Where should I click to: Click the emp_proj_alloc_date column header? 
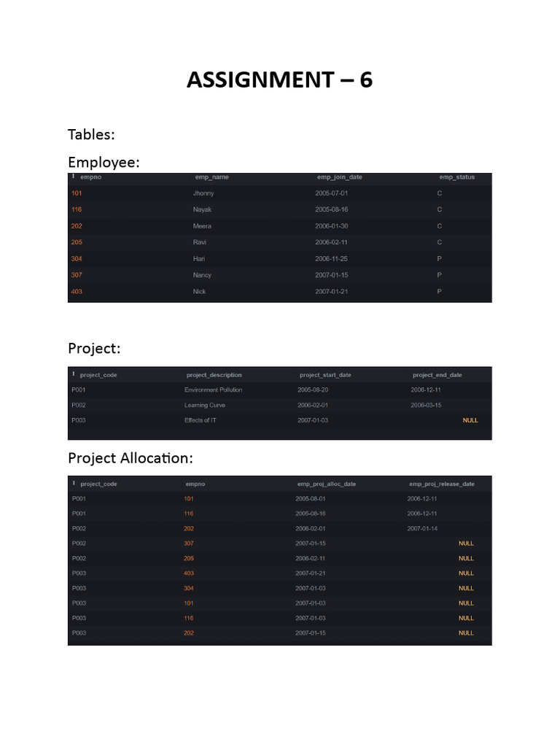[325, 484]
